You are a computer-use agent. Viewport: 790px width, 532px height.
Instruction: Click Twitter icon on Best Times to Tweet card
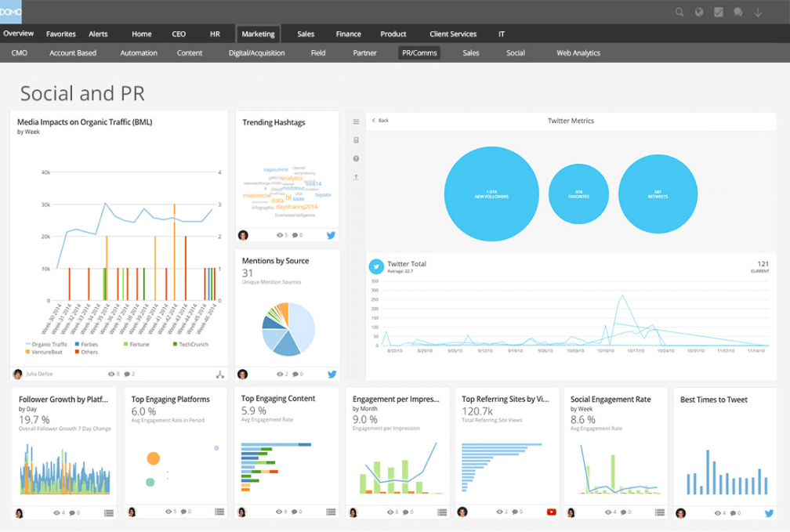(x=769, y=513)
